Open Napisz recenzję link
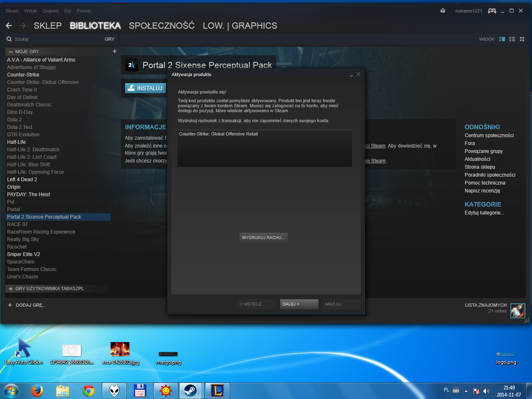Screen dimensions: 532x399 click(482, 191)
